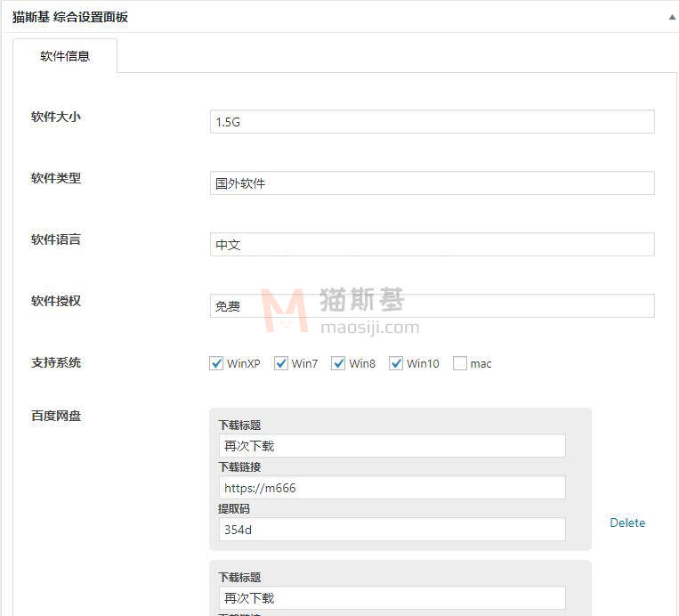Uncheck the Win10 checkbox
The height and width of the screenshot is (616, 679).
[x=396, y=363]
